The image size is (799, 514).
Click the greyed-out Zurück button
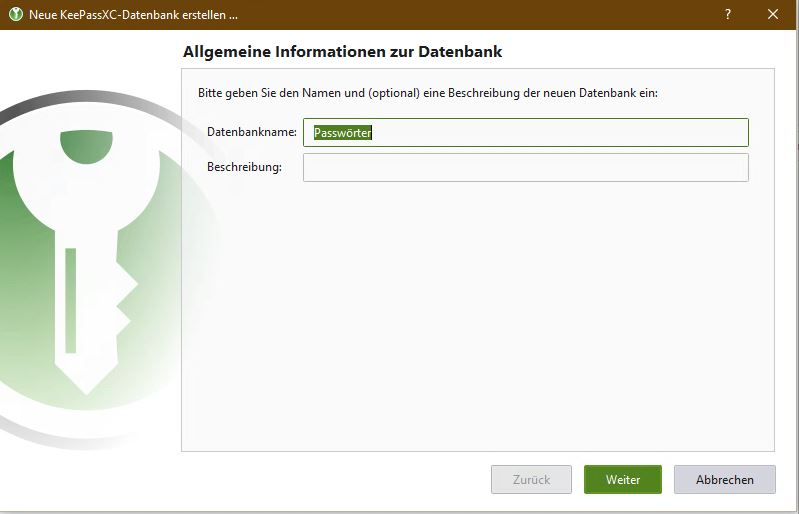pyautogui.click(x=531, y=480)
